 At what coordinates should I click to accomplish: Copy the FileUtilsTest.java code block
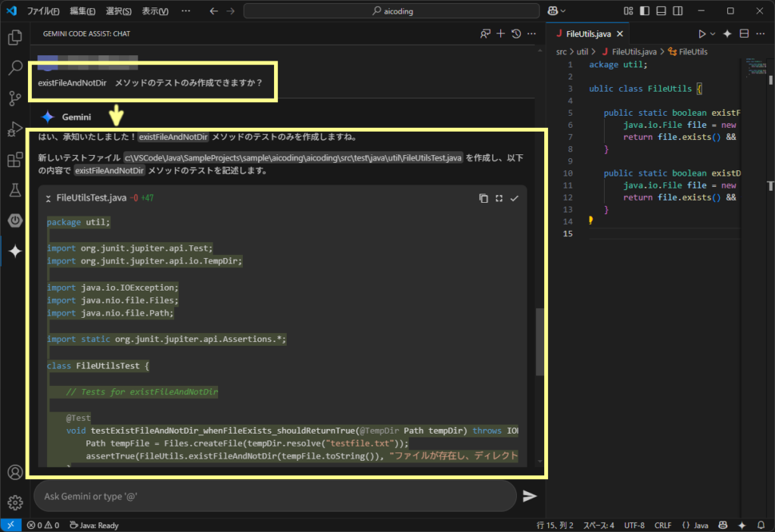click(x=484, y=198)
